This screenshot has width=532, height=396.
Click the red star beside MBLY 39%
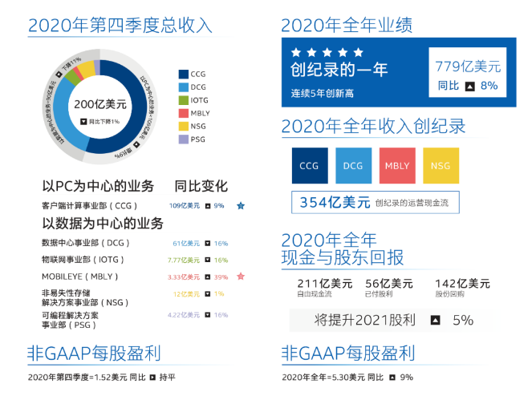point(241,277)
